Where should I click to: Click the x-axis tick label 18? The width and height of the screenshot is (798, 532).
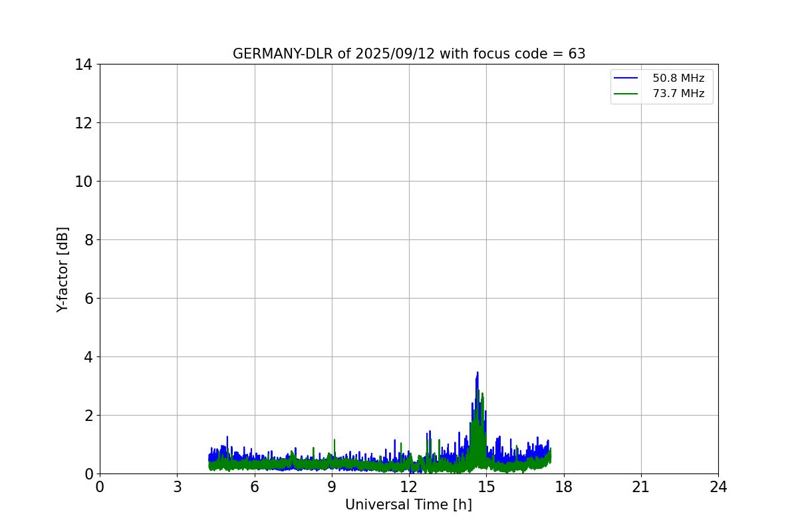(x=564, y=487)
